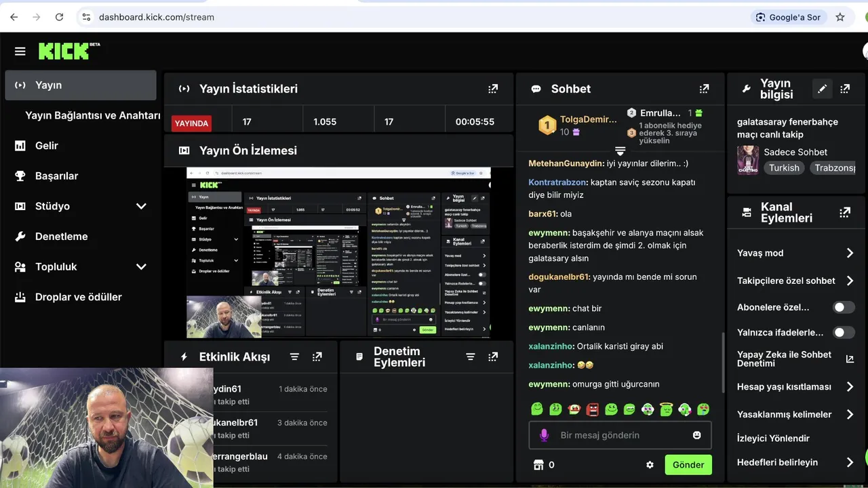Filter the Denetim Eylemleri list
The height and width of the screenshot is (488, 868).
[471, 357]
